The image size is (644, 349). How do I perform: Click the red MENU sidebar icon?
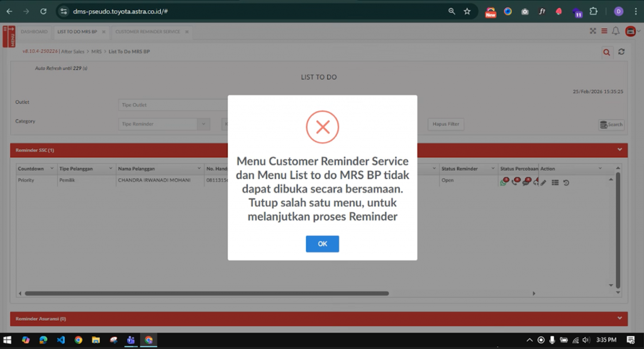point(9,36)
